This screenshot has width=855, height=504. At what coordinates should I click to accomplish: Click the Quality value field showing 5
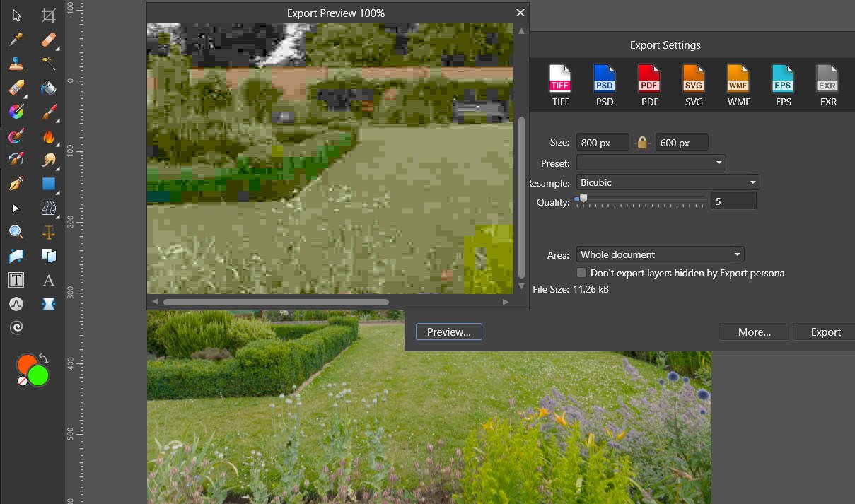click(x=733, y=201)
